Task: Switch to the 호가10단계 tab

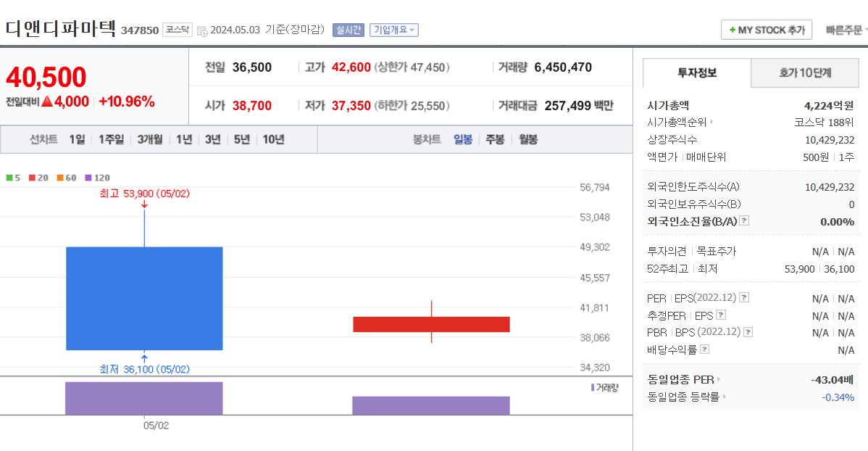Action: point(805,73)
